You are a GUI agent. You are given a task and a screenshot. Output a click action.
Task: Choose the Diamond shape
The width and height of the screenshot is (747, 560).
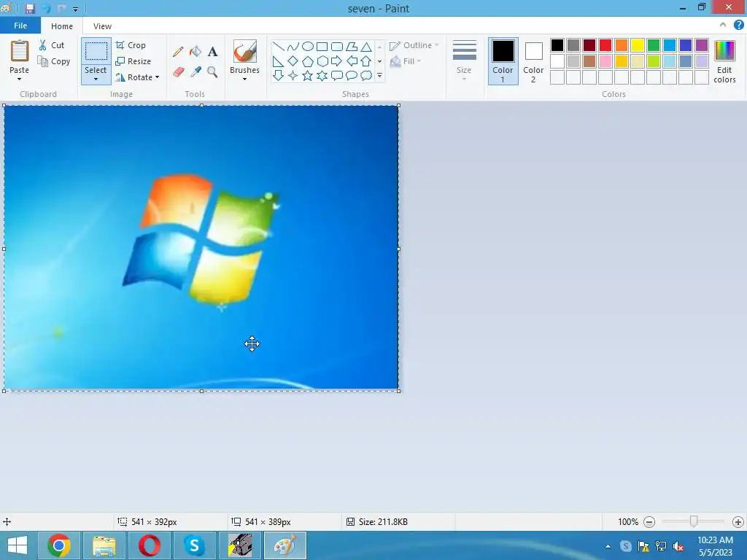coord(293,61)
